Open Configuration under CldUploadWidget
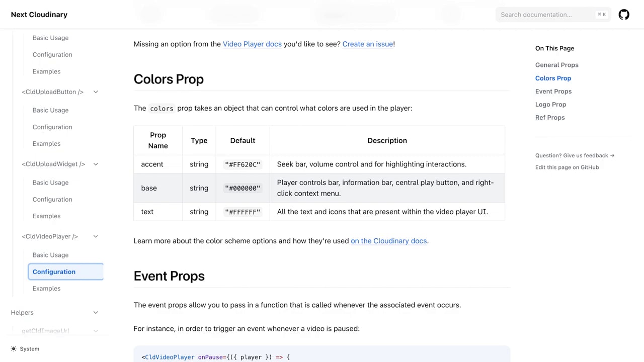 click(x=52, y=200)
